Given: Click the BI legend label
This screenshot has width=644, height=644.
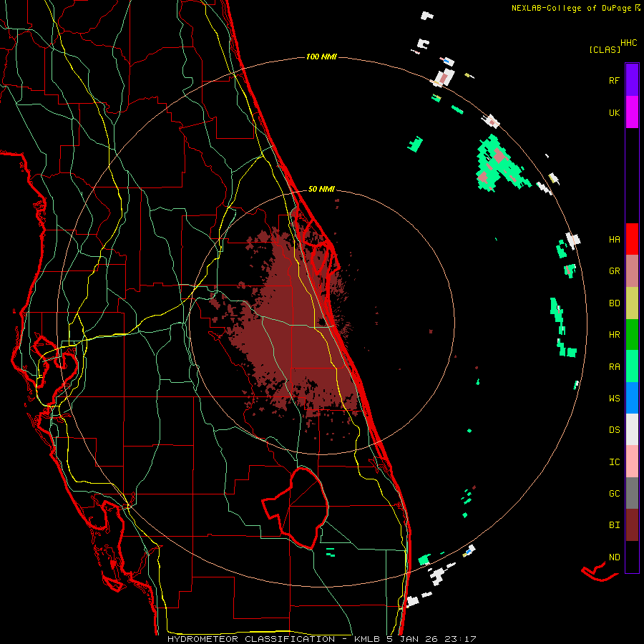Looking at the screenshot, I should point(614,525).
